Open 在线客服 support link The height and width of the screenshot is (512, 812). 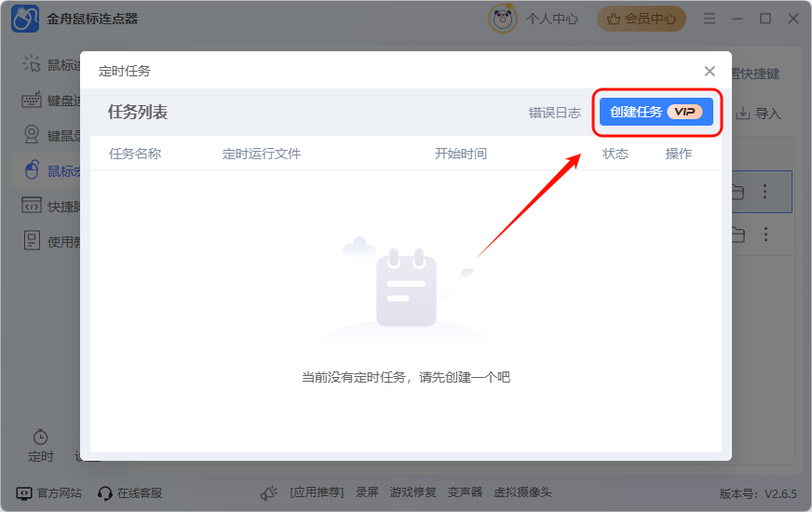(129, 492)
